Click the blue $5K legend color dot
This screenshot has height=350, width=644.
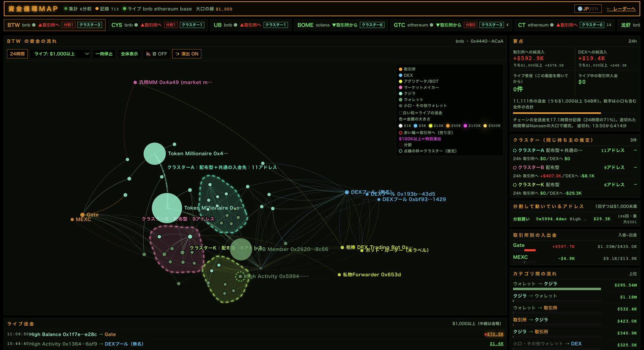pos(415,126)
